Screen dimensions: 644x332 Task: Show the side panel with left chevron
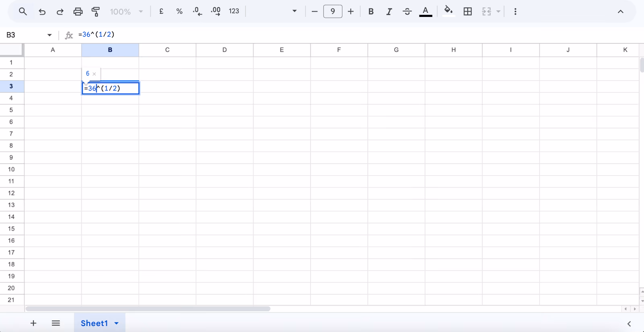(629, 324)
